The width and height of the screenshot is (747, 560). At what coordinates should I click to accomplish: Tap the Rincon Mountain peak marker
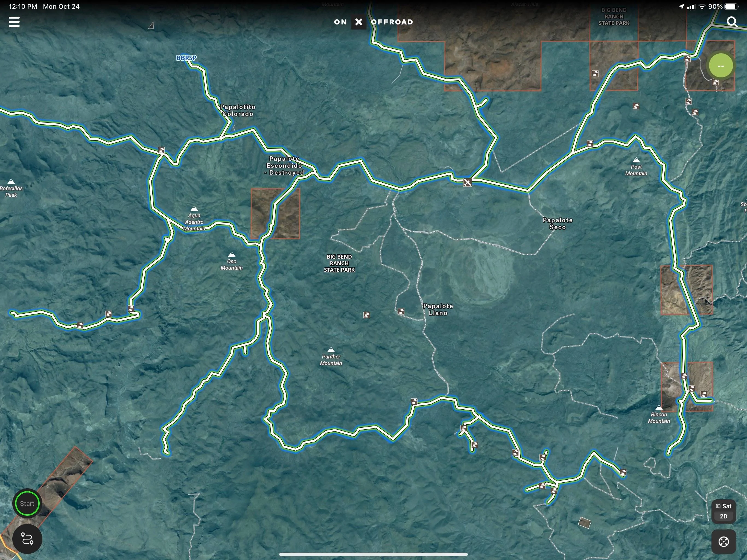pyautogui.click(x=659, y=408)
